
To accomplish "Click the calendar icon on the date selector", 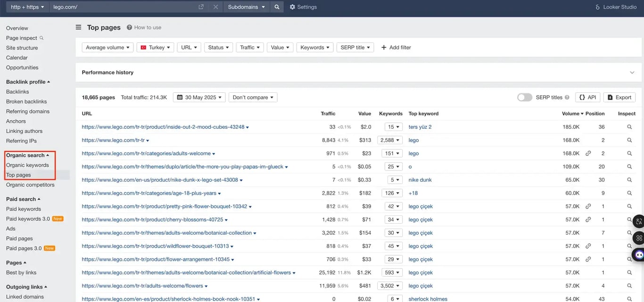I will (180, 97).
